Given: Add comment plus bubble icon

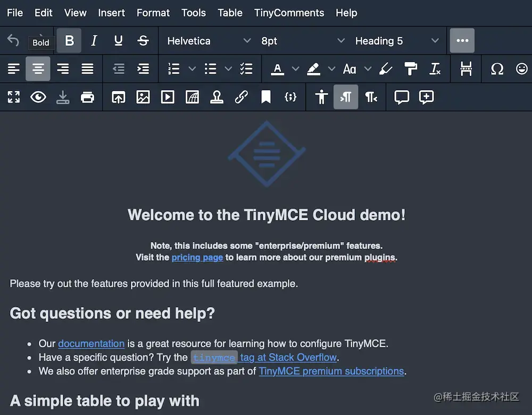Looking at the screenshot, I should [x=427, y=97].
